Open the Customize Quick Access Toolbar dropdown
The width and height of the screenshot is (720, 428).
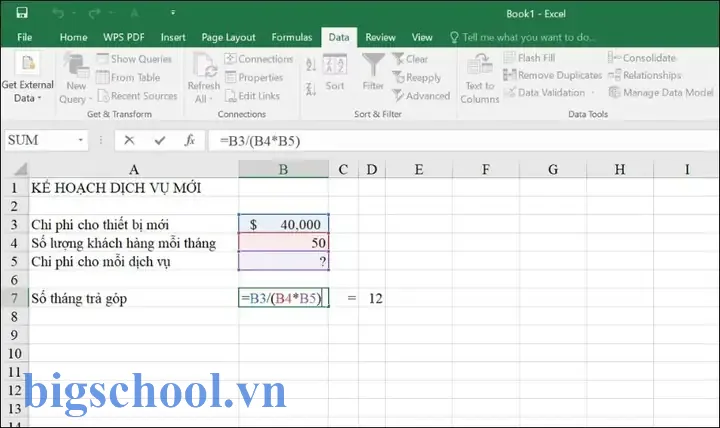(x=173, y=13)
